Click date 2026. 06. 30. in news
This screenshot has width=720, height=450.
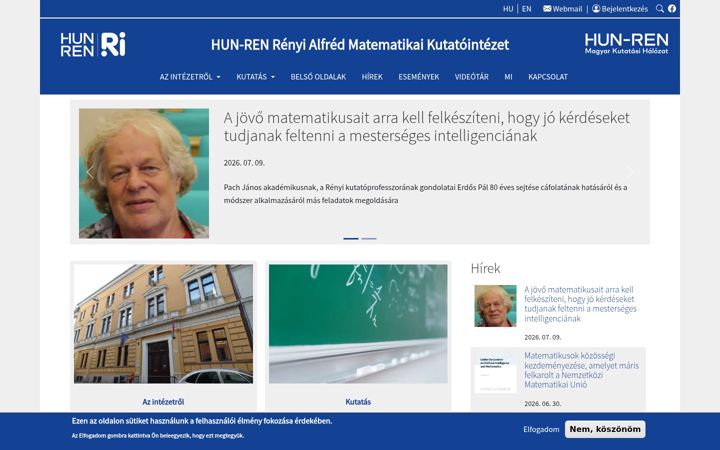pyautogui.click(x=543, y=404)
